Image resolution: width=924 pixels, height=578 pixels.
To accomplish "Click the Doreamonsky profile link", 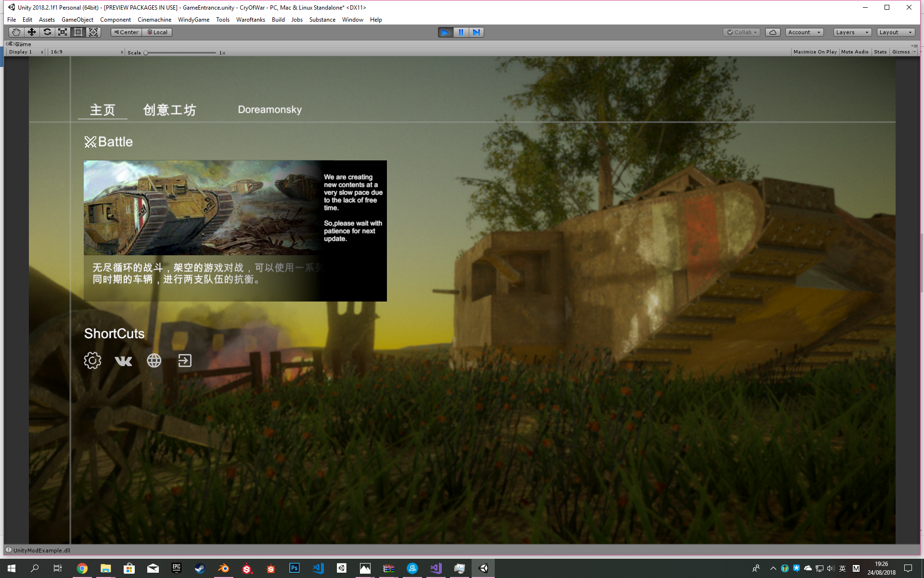I will click(x=269, y=109).
